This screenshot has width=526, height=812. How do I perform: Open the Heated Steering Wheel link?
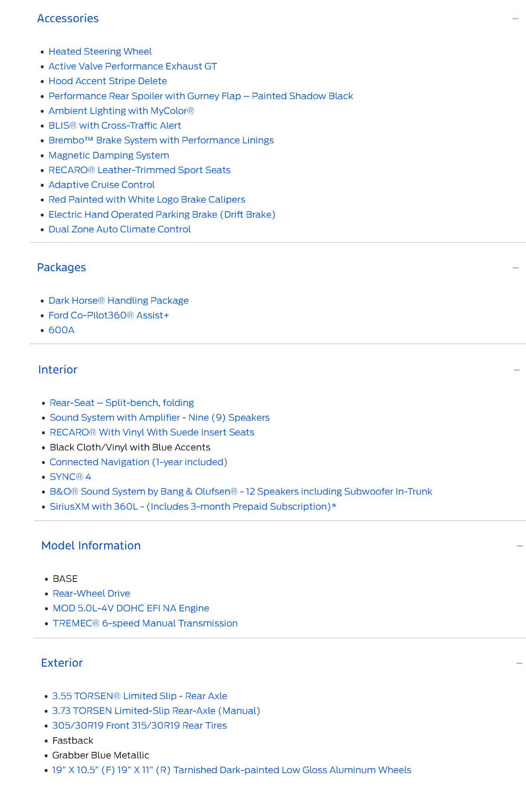(100, 52)
